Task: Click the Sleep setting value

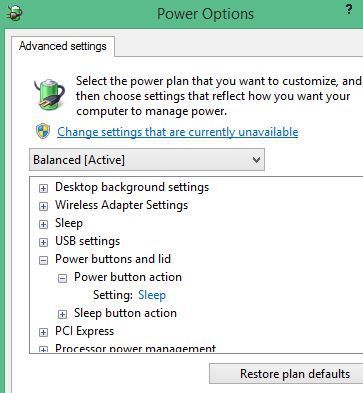Action: [x=152, y=295]
